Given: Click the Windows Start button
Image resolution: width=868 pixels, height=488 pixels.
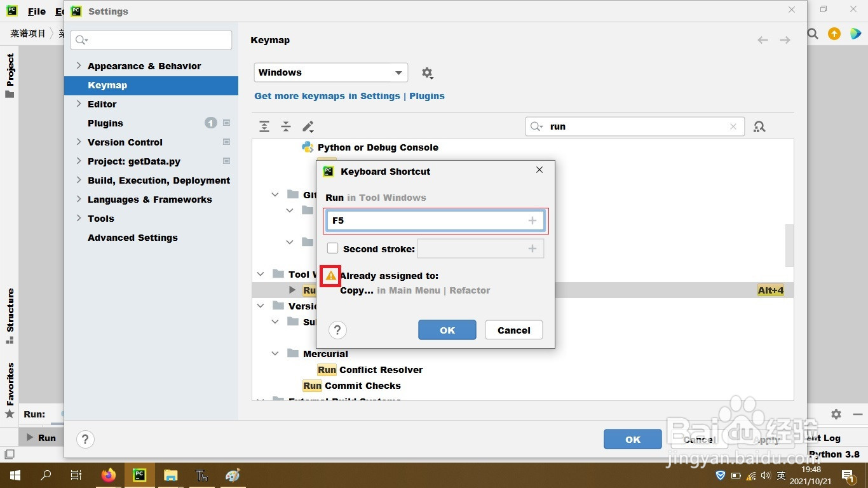Looking at the screenshot, I should tap(15, 475).
